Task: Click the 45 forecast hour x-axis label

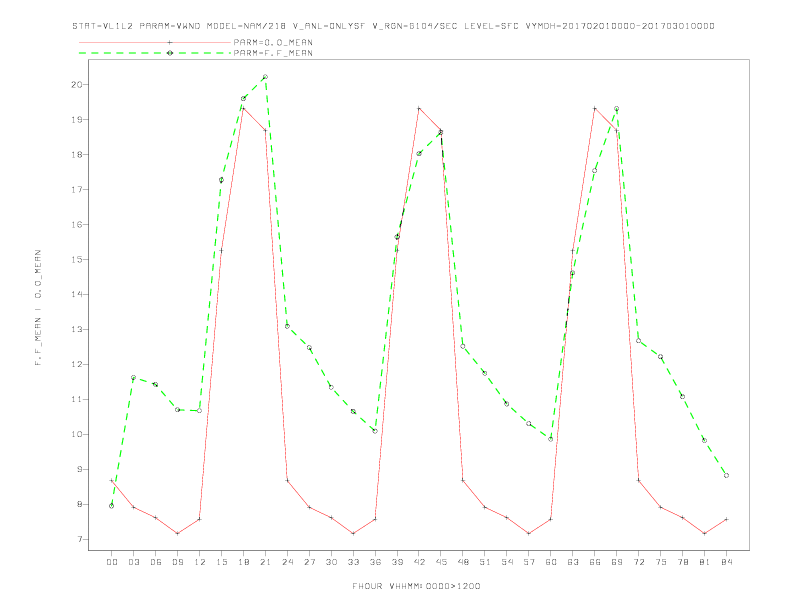Action: [441, 562]
